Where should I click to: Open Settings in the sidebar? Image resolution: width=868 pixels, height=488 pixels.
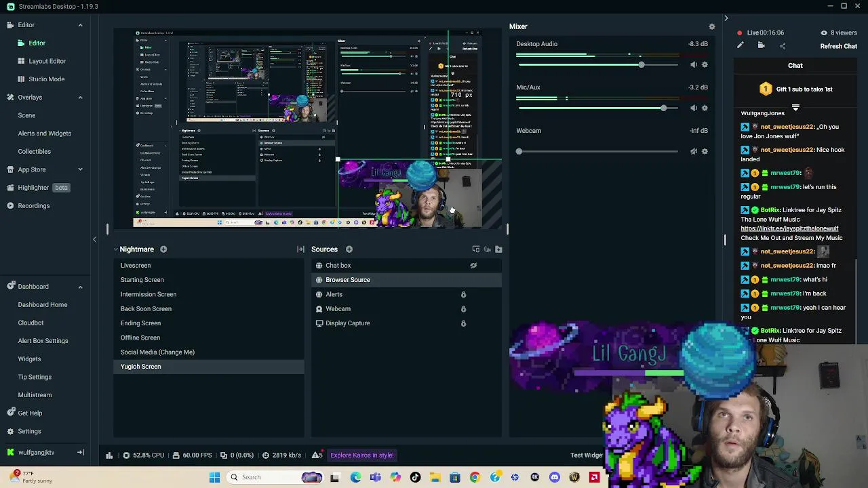click(x=29, y=431)
